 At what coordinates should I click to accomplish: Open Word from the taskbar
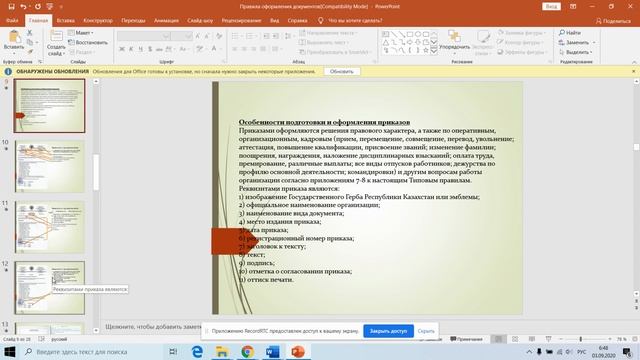click(x=272, y=351)
